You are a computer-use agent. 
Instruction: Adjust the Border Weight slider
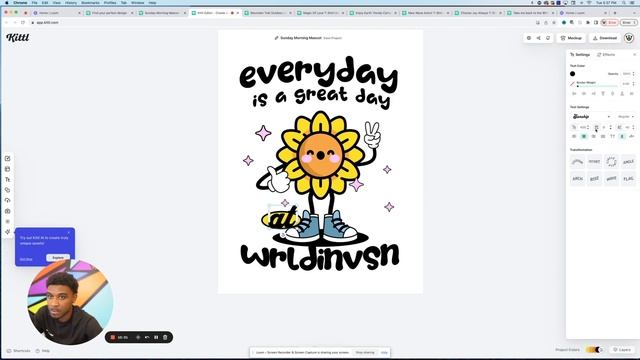point(597,86)
